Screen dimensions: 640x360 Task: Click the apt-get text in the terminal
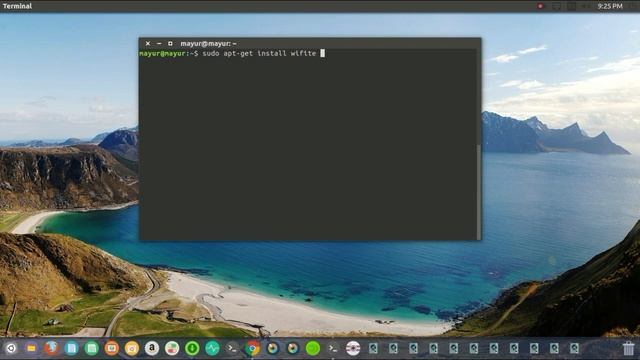click(238, 53)
